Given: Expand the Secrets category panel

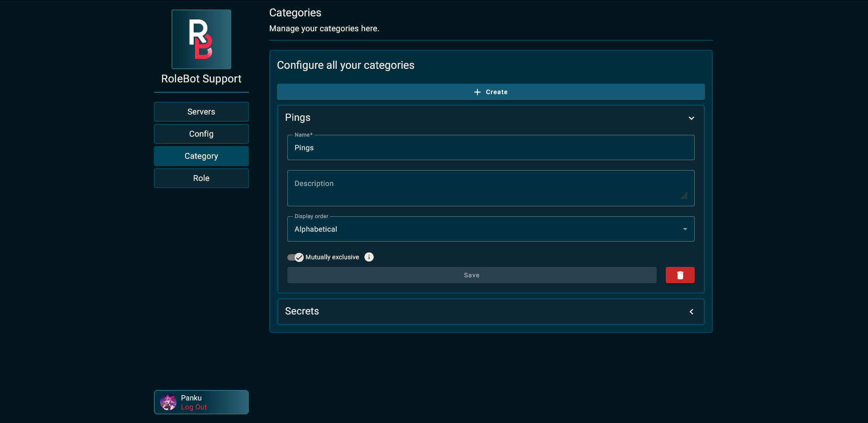Looking at the screenshot, I should (x=691, y=311).
